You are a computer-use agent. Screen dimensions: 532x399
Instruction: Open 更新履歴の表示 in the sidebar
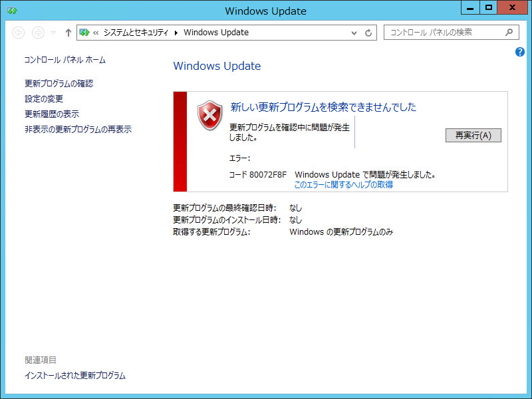pyautogui.click(x=52, y=114)
